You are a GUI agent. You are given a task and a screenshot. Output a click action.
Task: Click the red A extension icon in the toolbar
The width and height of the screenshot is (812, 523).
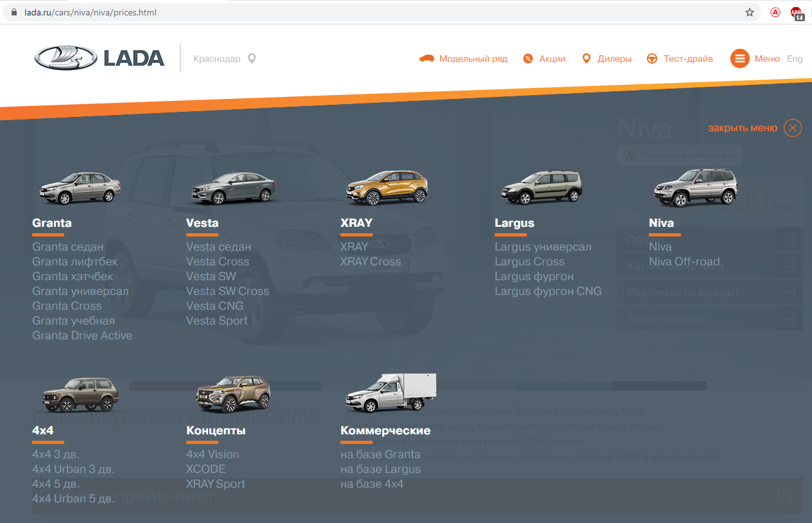tap(775, 12)
